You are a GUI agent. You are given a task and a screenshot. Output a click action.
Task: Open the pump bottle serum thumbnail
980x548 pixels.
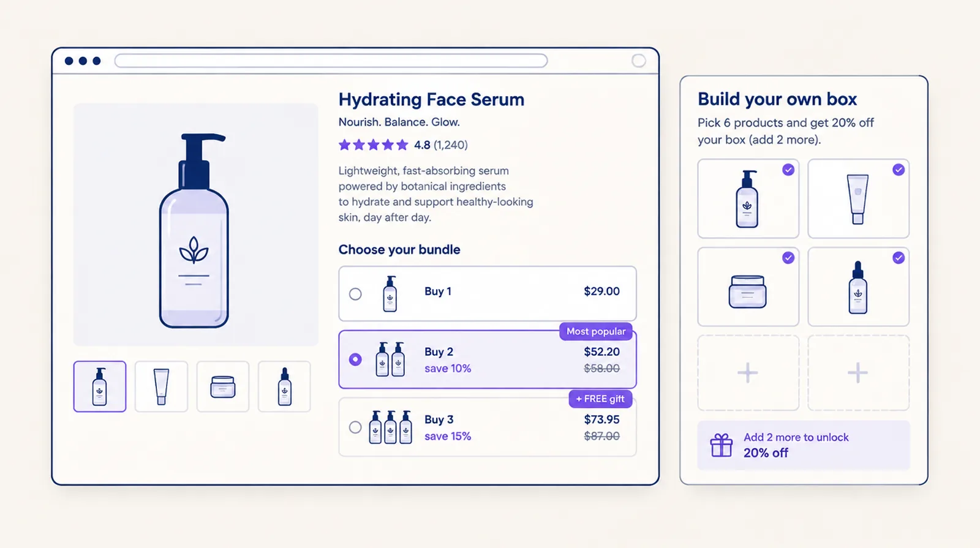pos(100,386)
